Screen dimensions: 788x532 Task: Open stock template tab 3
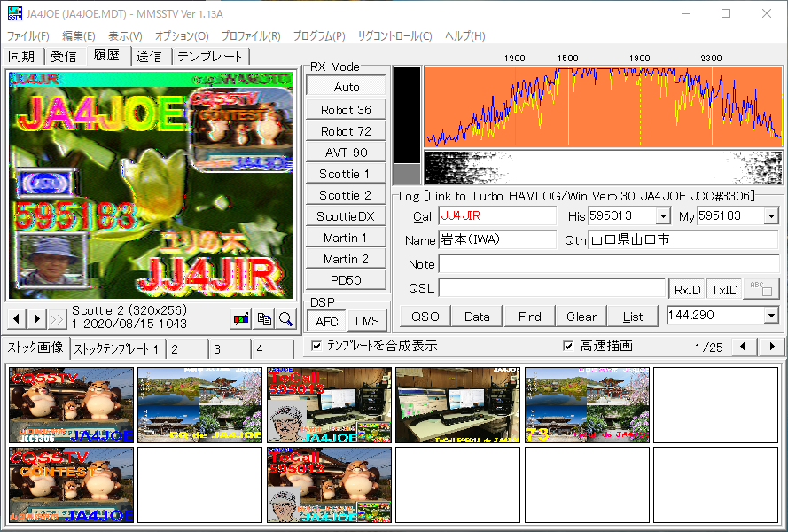click(x=230, y=349)
